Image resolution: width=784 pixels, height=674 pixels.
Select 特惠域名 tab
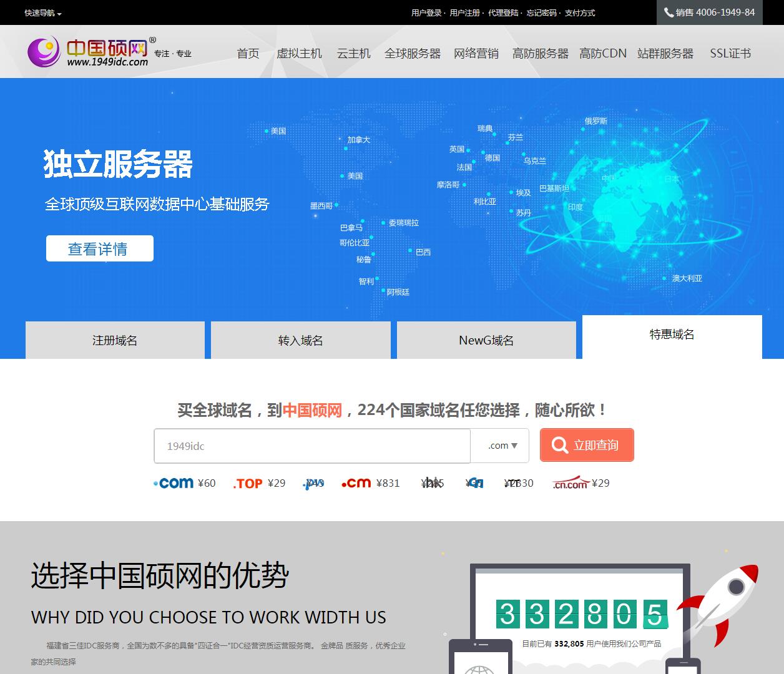(672, 336)
